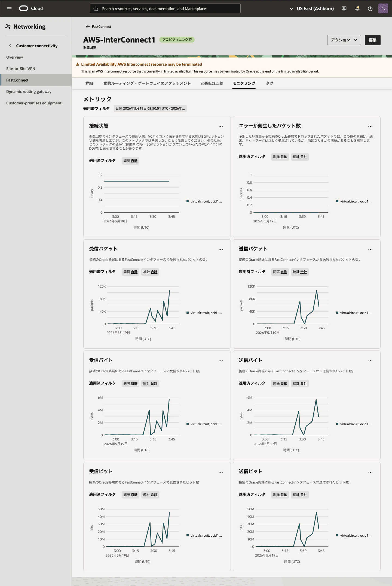Open the 接続状態 chart options menu
The image size is (392, 586).
pyautogui.click(x=221, y=126)
